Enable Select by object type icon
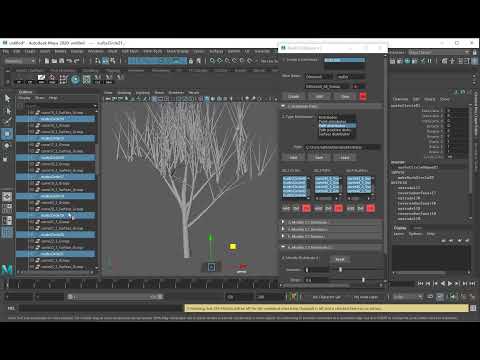 coord(105,61)
